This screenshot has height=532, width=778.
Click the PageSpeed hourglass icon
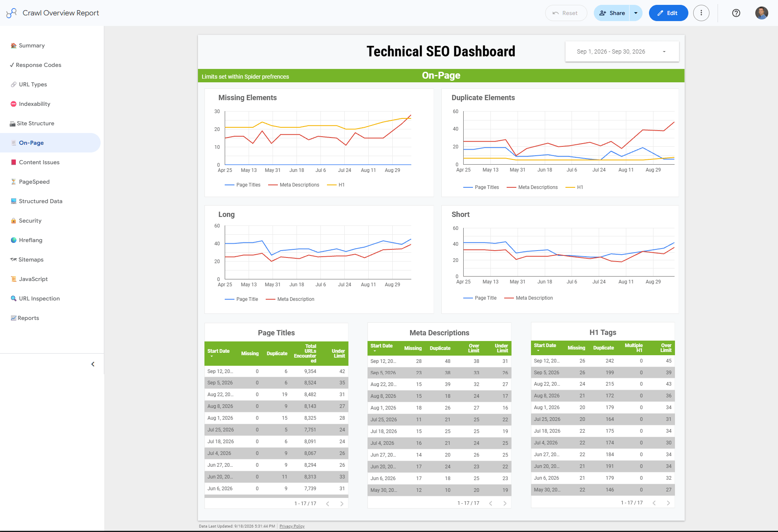coord(13,182)
